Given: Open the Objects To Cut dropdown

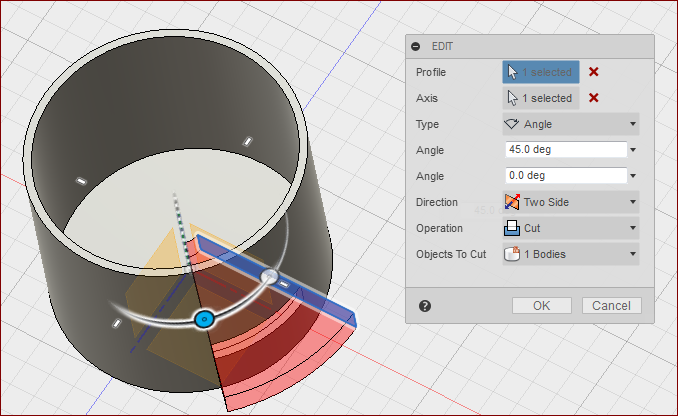Looking at the screenshot, I should 571,254.
